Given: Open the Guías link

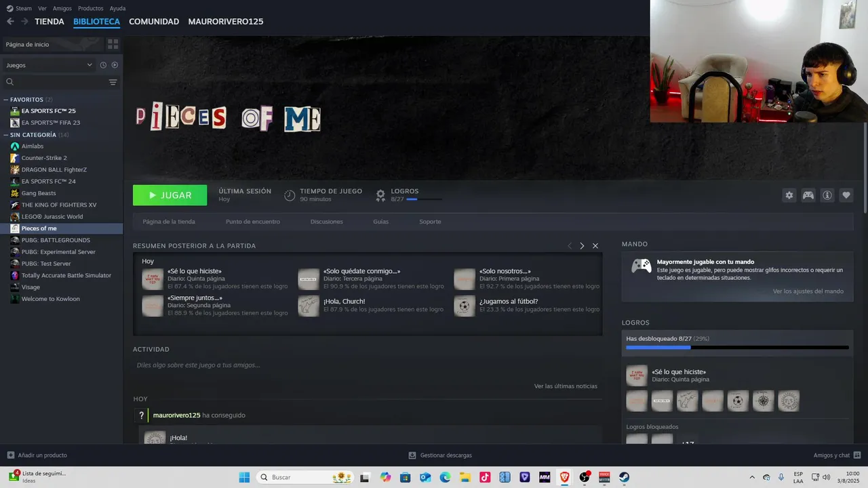Looking at the screenshot, I should point(380,222).
